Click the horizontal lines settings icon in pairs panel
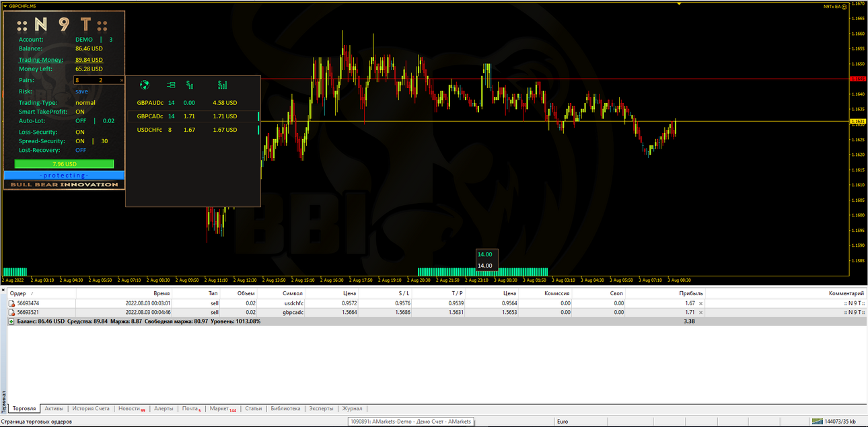 (x=170, y=85)
